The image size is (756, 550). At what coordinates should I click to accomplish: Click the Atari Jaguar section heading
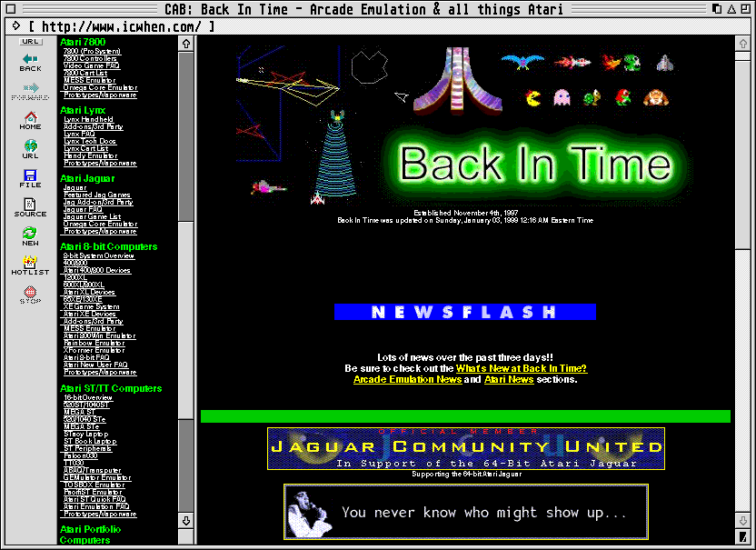pyautogui.click(x=87, y=178)
